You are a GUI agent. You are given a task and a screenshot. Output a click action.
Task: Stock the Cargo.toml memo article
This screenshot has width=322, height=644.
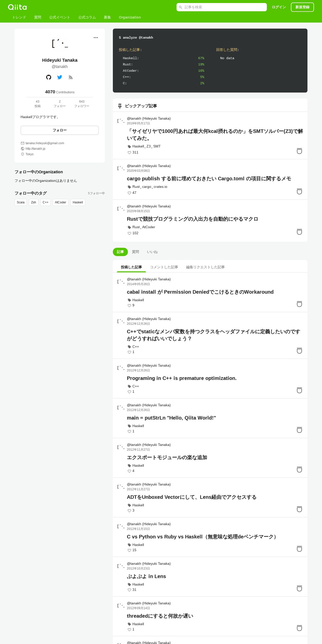coord(299,191)
